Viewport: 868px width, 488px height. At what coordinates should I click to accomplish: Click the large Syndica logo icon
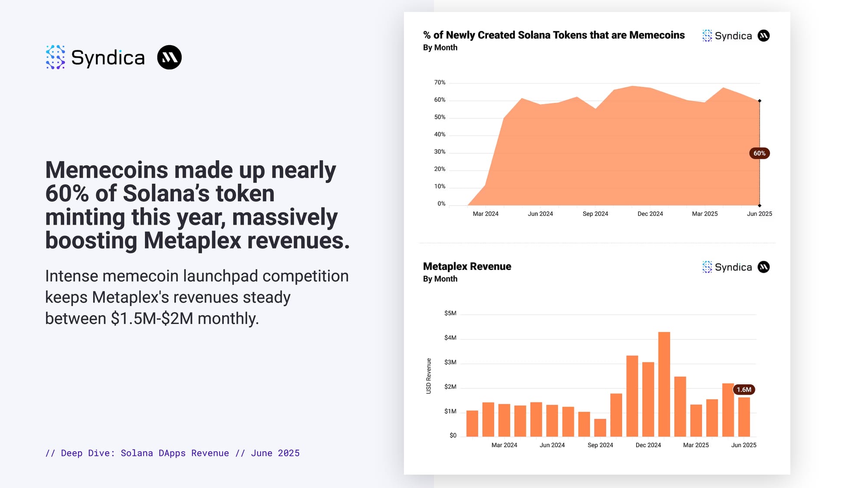56,57
